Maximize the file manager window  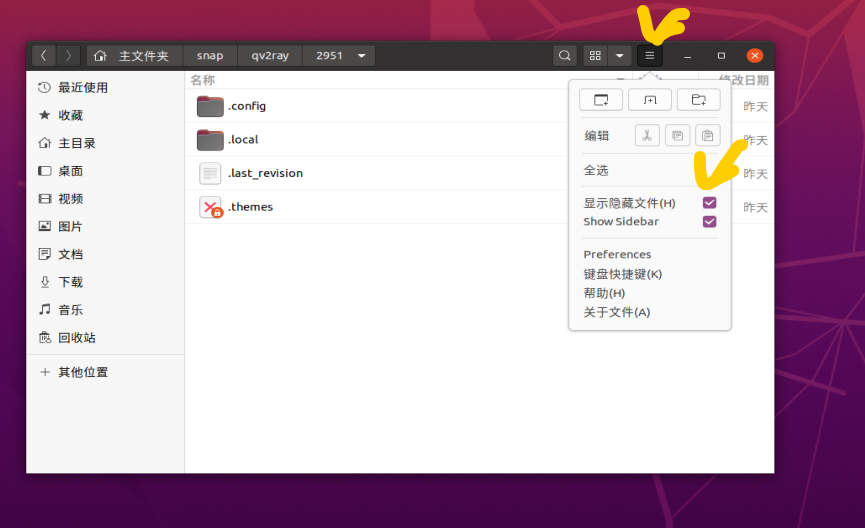pyautogui.click(x=721, y=56)
